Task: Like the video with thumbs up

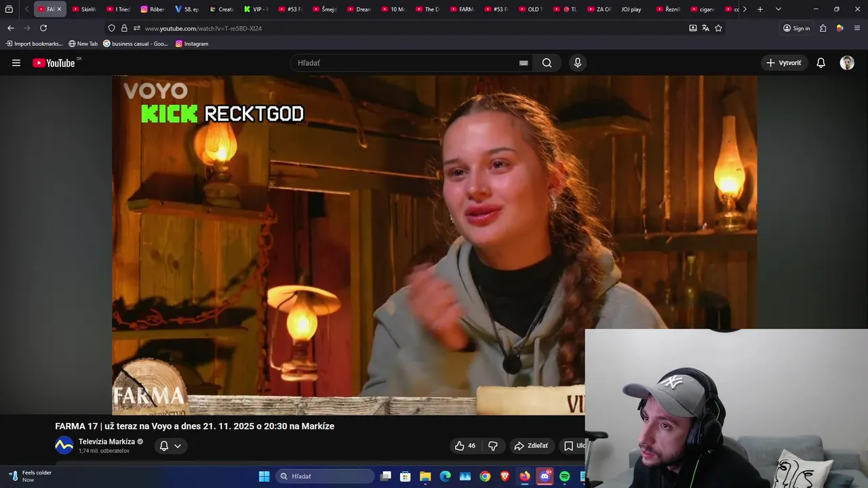Action: pyautogui.click(x=465, y=446)
